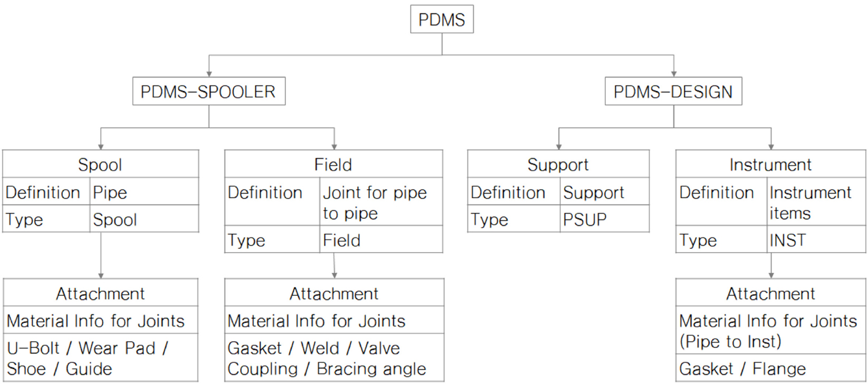Click the PDMS root box
This screenshot has height=386, width=868.
tap(442, 20)
